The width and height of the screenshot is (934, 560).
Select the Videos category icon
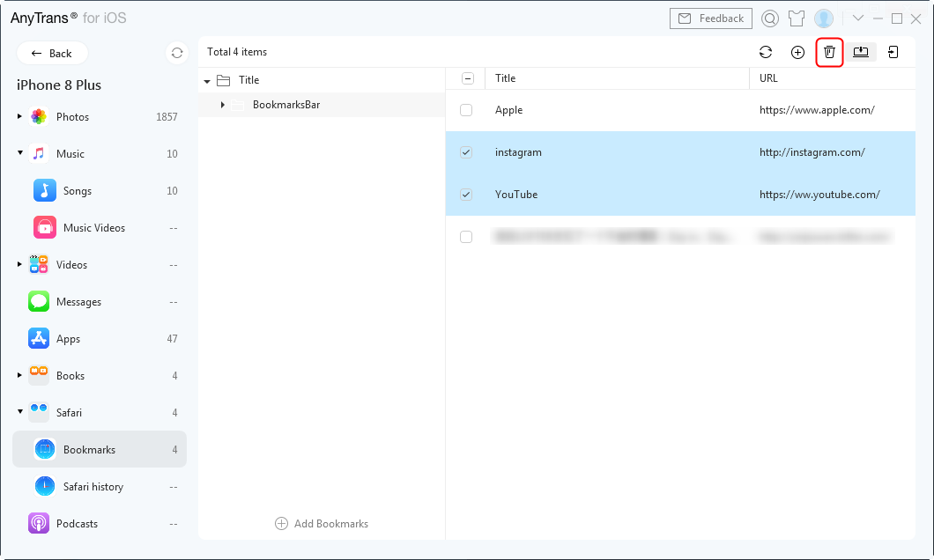pyautogui.click(x=39, y=264)
